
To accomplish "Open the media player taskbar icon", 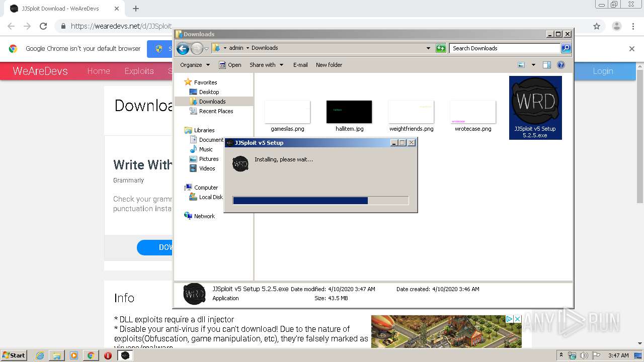I will [x=74, y=355].
